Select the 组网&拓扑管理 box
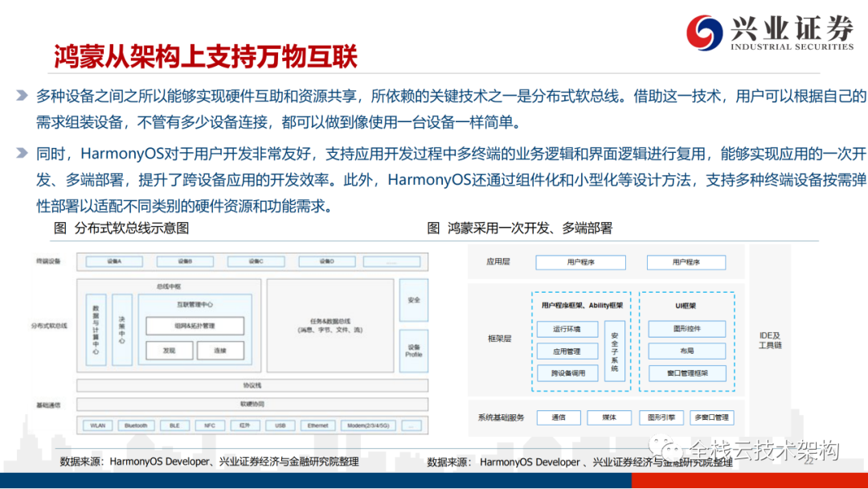The height and width of the screenshot is (489, 868). click(x=194, y=326)
